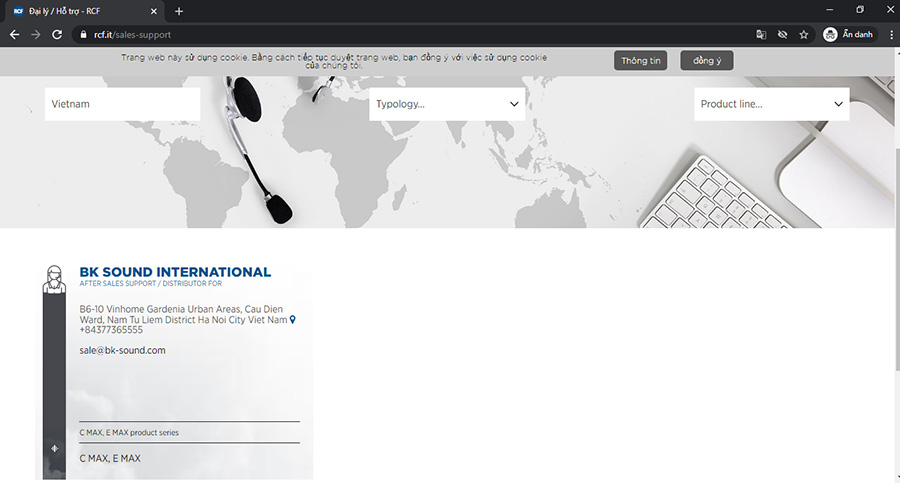Accept cookies with đồng ý button
The width and height of the screenshot is (900, 483).
707,61
